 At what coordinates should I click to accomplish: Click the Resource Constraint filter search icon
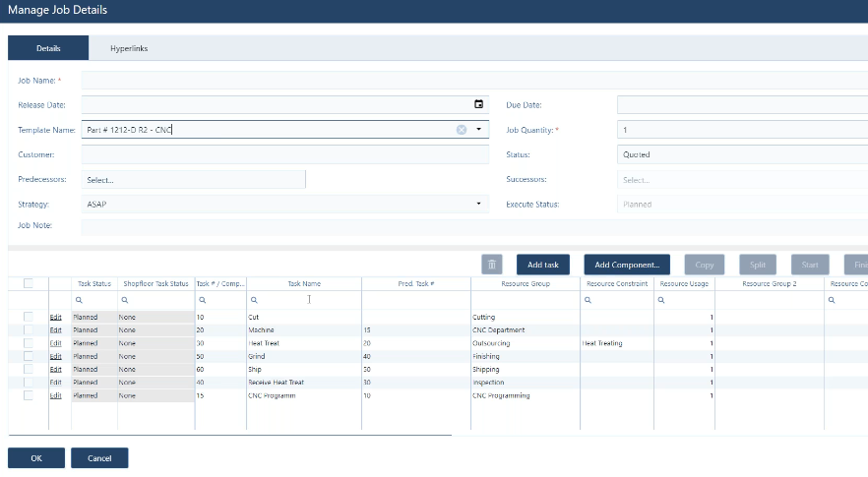coord(588,300)
